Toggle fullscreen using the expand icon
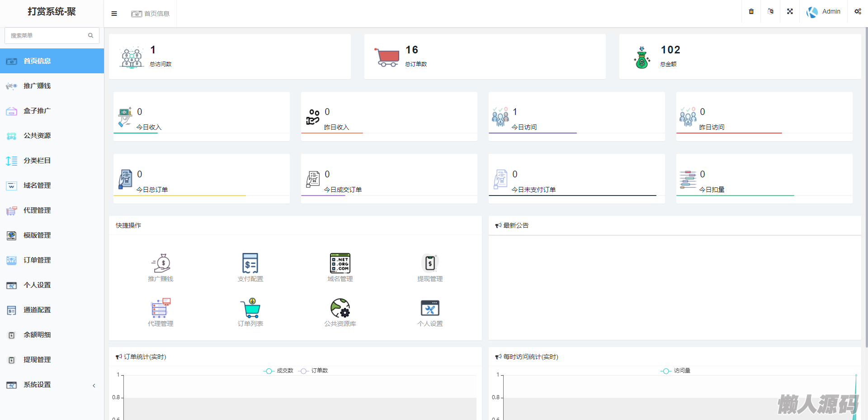Screen dimensions: 868x420 (x=790, y=12)
